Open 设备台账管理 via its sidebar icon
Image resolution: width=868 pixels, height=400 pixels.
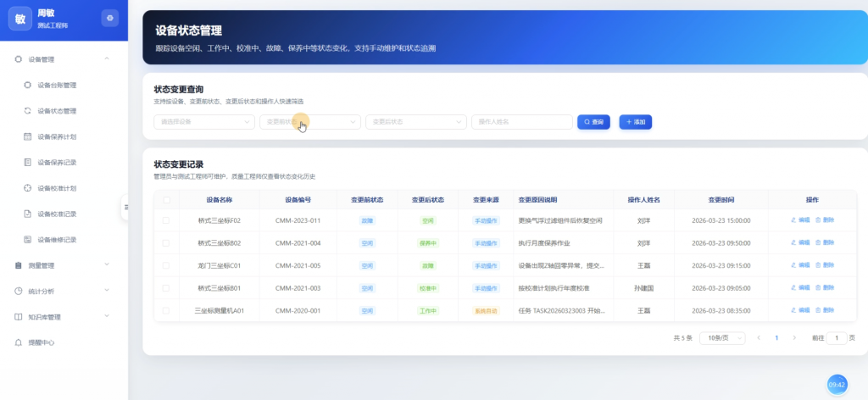28,86
